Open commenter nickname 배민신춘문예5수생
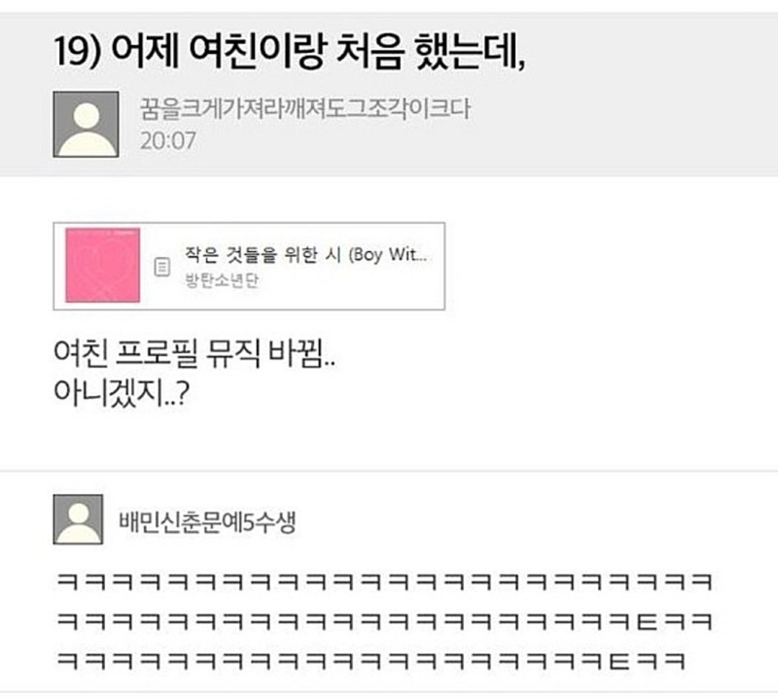778x700 pixels. pyautogui.click(x=207, y=521)
